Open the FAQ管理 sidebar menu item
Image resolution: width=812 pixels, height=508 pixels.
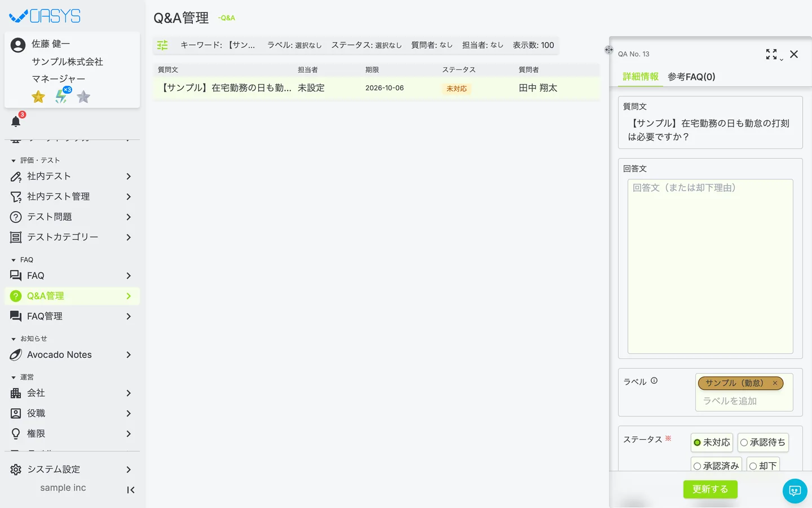tap(72, 317)
